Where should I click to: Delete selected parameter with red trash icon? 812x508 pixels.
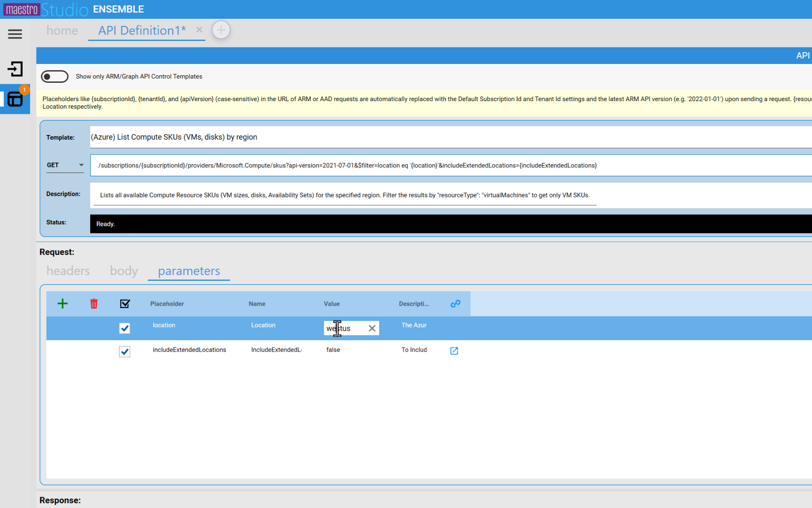[94, 304]
